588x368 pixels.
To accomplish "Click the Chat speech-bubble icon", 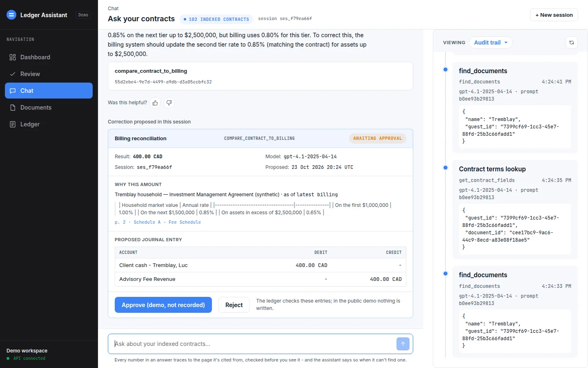I will click(x=13, y=91).
